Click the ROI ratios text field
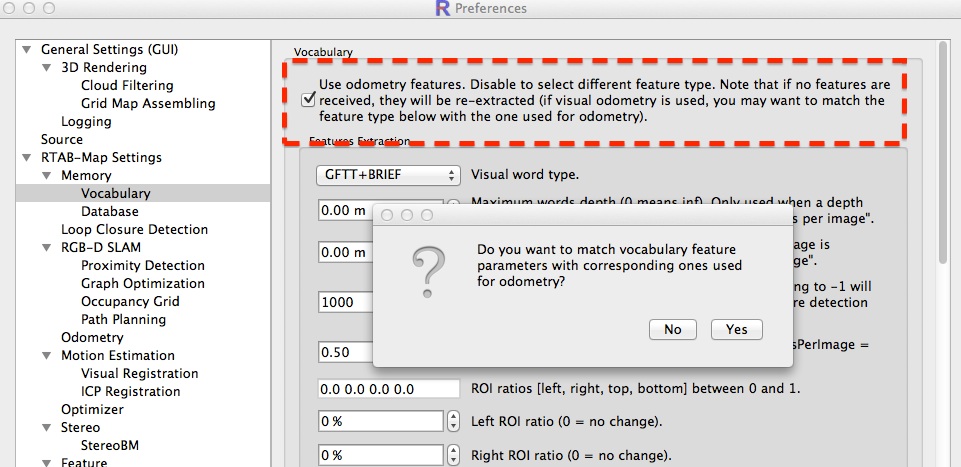 point(389,388)
